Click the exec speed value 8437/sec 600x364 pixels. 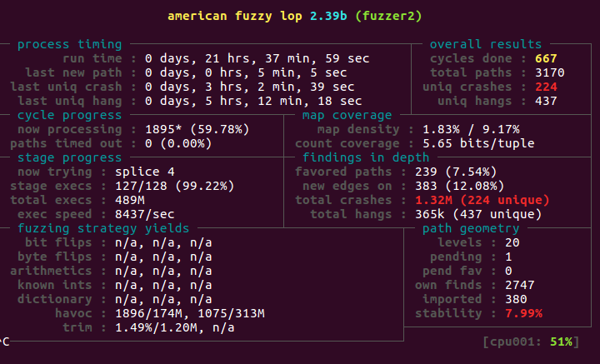click(x=145, y=214)
